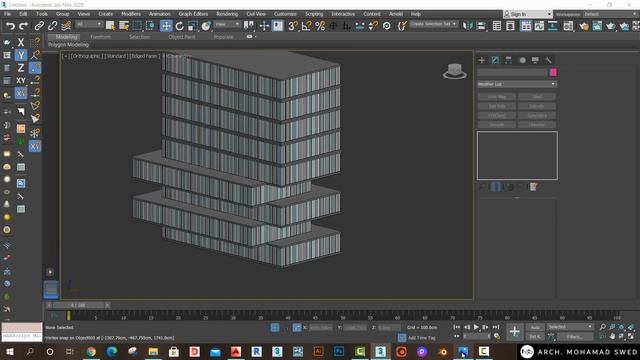Click the Filters... button
This screenshot has height=360, width=640.
574,337
